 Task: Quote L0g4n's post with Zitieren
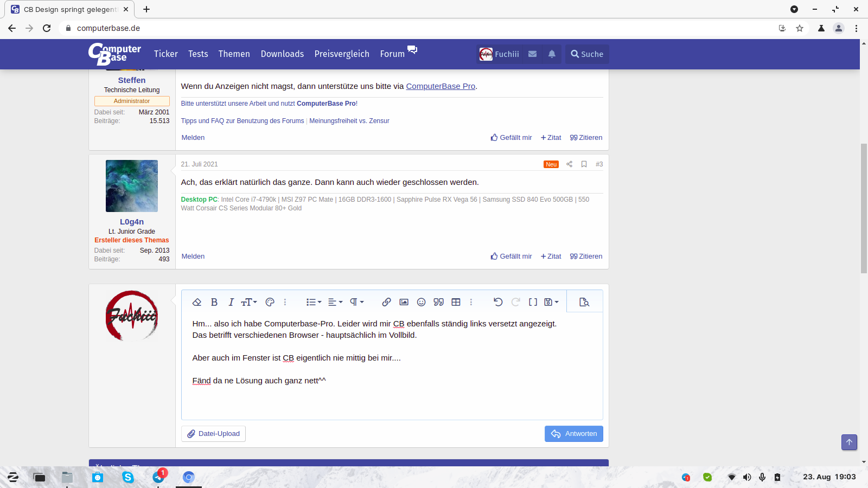click(x=586, y=256)
